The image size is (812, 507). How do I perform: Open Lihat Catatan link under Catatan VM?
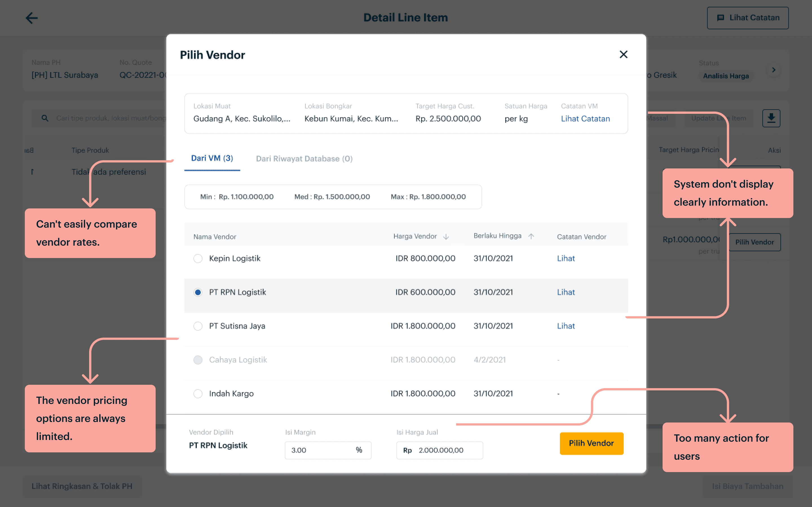(585, 119)
